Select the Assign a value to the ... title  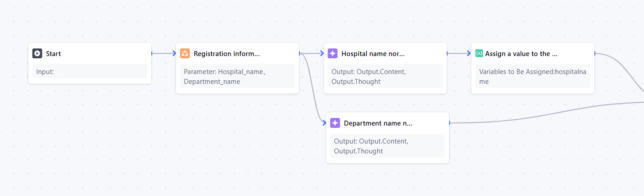click(521, 54)
